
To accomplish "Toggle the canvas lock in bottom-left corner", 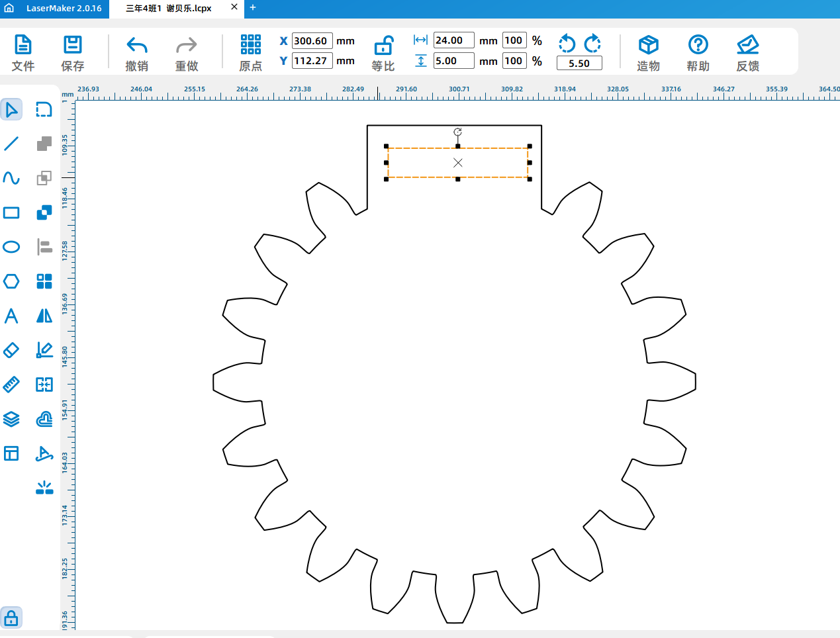I will 11,617.
